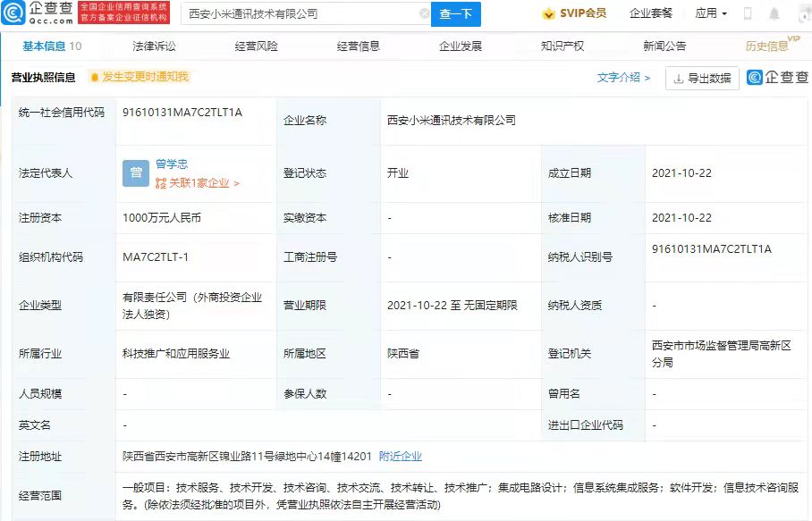
Task: Switch to 经营信息 tab
Action: (358, 46)
